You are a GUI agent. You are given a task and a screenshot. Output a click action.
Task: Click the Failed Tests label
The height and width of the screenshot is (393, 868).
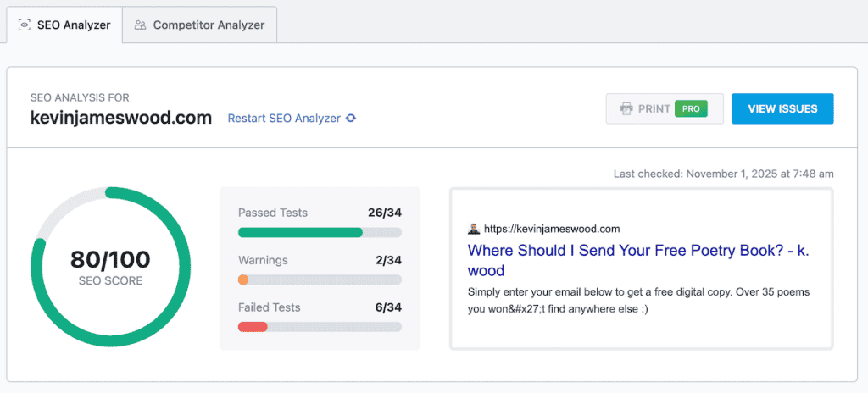click(x=269, y=307)
